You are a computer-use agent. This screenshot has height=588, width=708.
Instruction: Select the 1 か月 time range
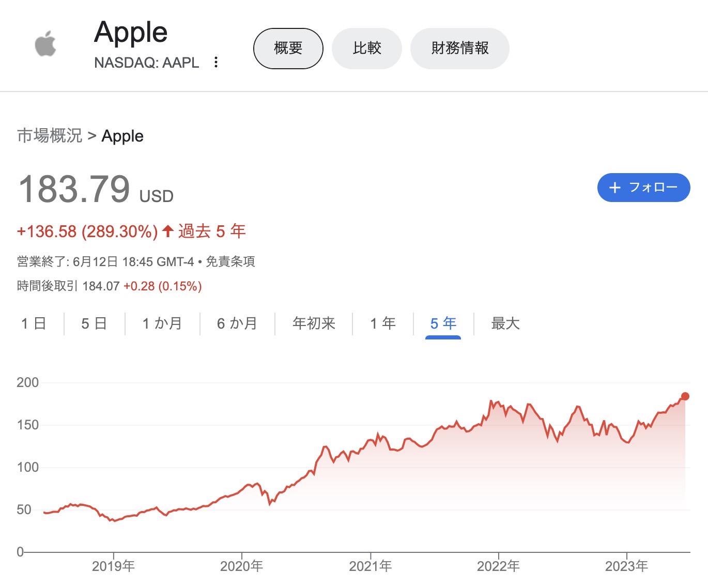162,324
